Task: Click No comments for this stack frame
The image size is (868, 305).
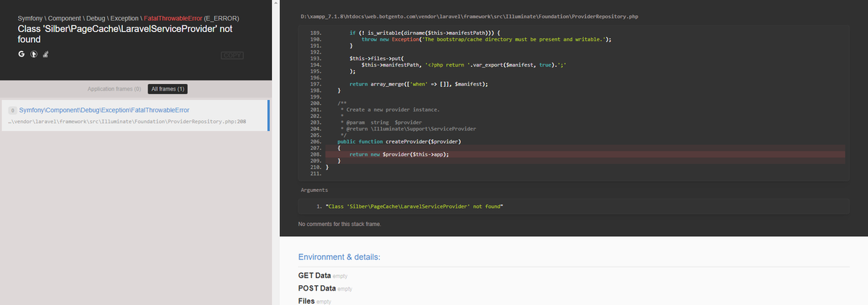Action: (339, 224)
